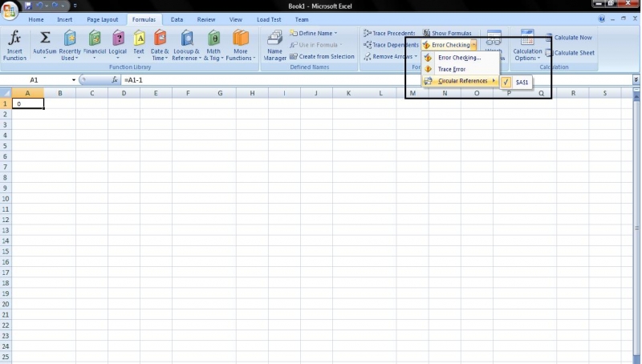Choose Trace Error from the menu
This screenshot has height=364, width=642.
452,69
